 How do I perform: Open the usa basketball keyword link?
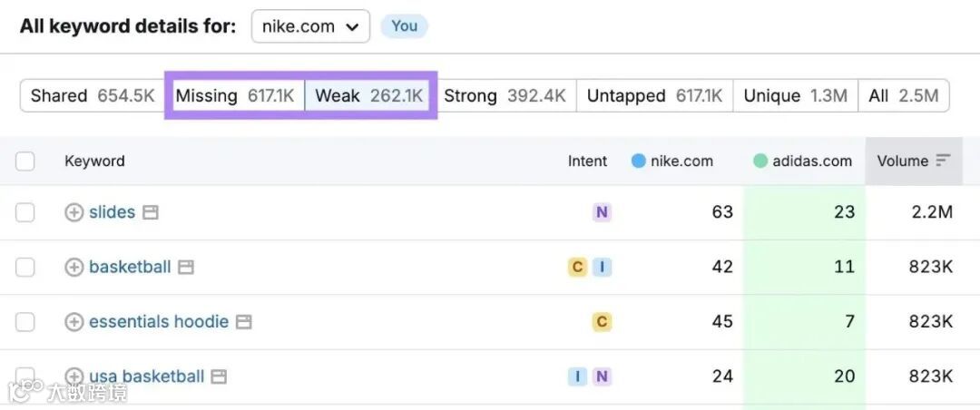146,376
